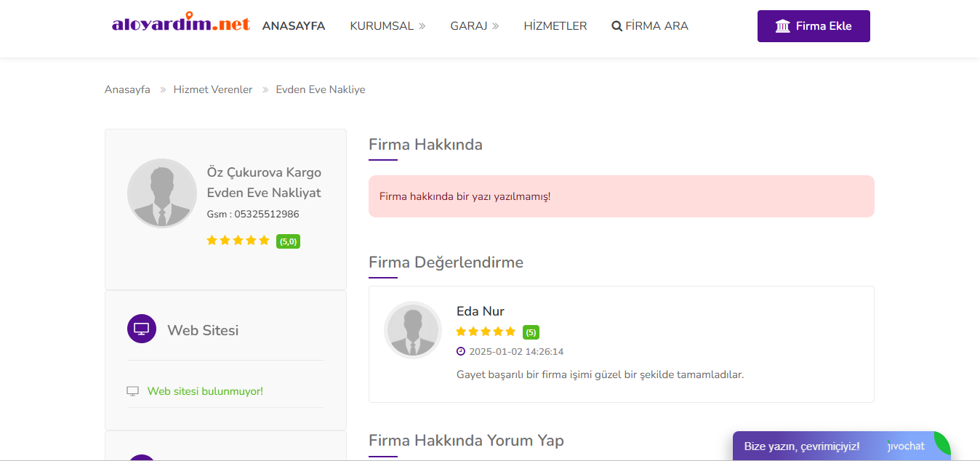Viewport: 980px width, 461px height.
Task: Click the search magnifier icon beside Firma Ara
Action: [x=616, y=26]
